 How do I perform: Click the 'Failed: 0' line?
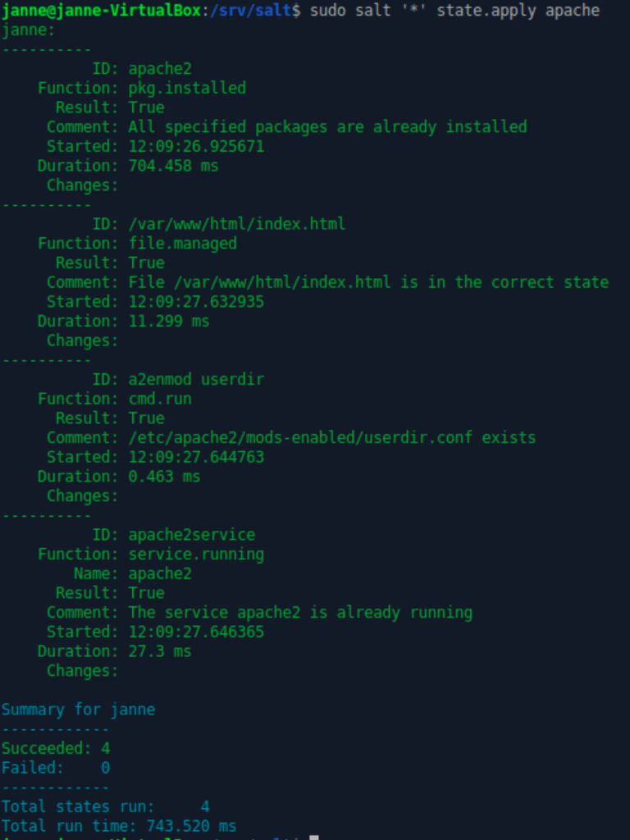pos(55,768)
